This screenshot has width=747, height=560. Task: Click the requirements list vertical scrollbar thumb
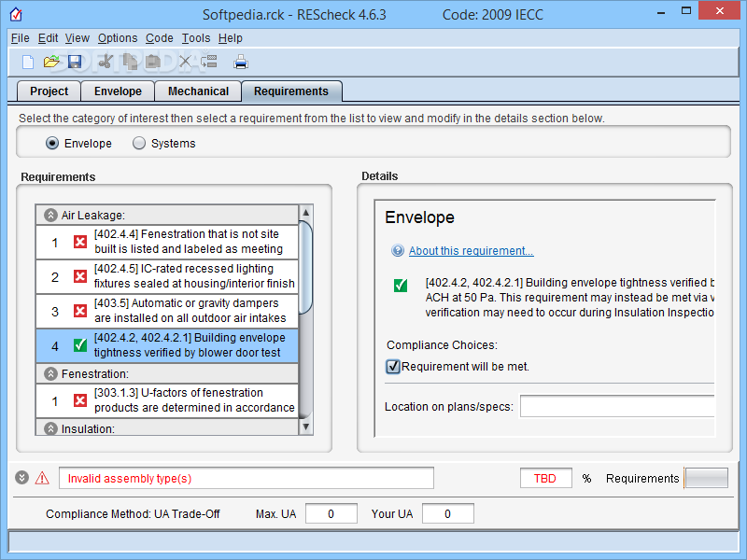[305, 267]
